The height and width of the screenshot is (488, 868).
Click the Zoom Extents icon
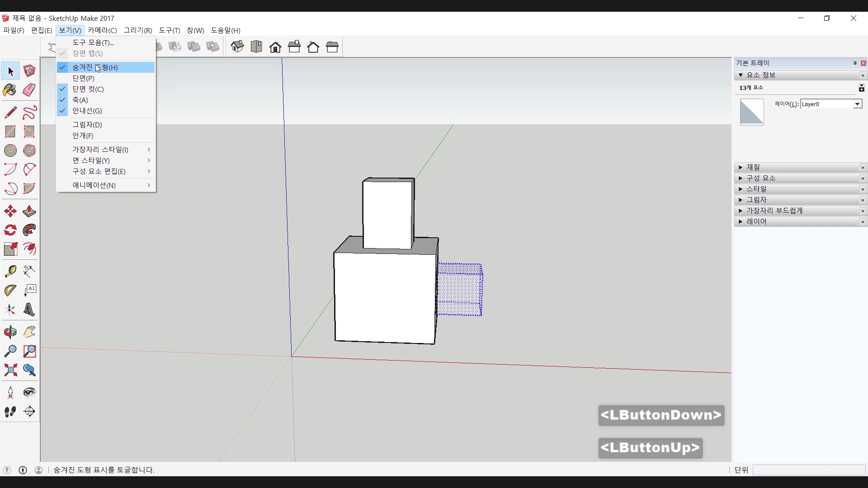click(10, 371)
